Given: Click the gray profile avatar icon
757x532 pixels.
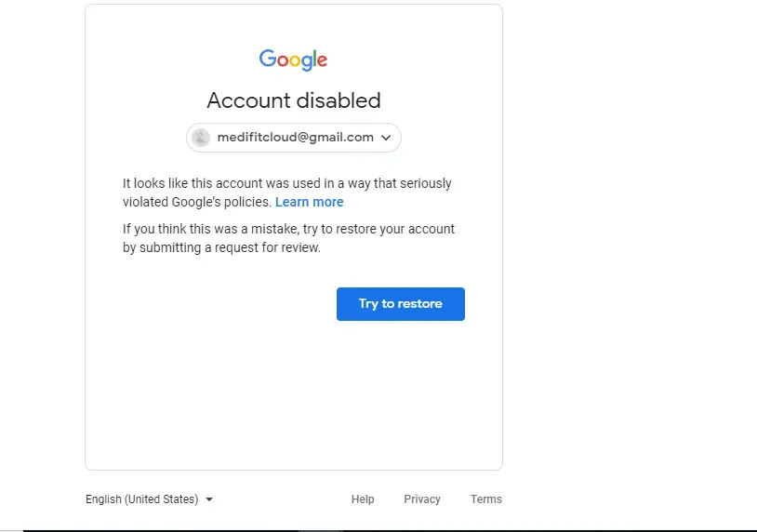Looking at the screenshot, I should pyautogui.click(x=201, y=138).
